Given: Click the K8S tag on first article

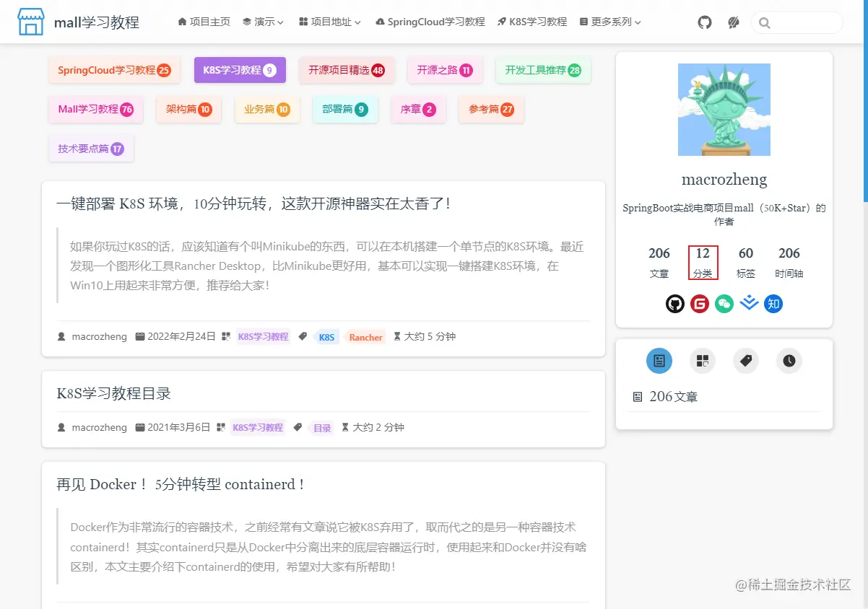Looking at the screenshot, I should [327, 337].
